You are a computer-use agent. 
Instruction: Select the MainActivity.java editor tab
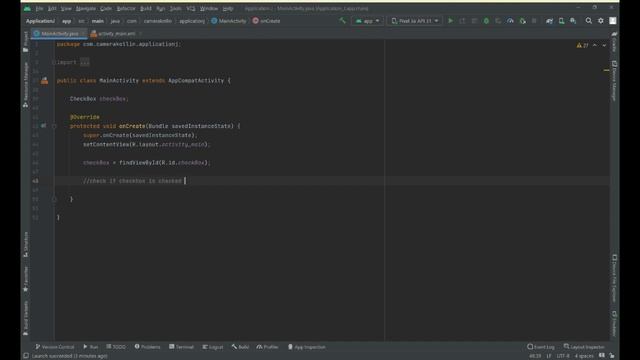tap(60, 33)
